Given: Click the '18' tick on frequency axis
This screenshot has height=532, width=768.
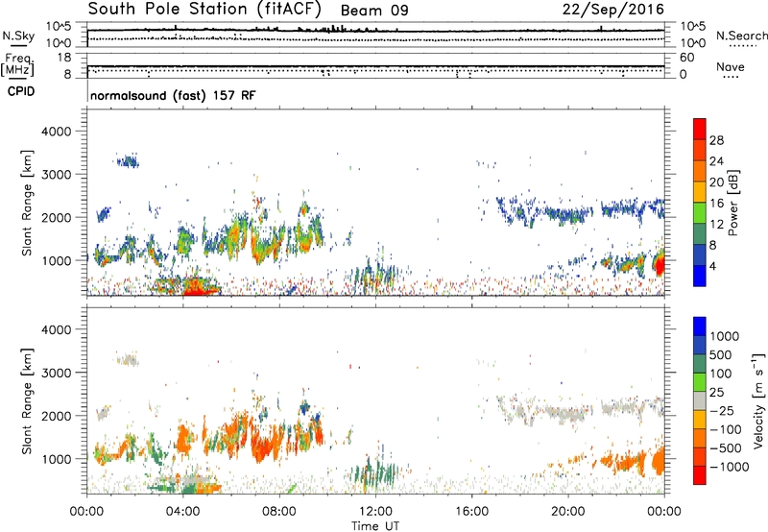Looking at the screenshot, I should pyautogui.click(x=64, y=58).
